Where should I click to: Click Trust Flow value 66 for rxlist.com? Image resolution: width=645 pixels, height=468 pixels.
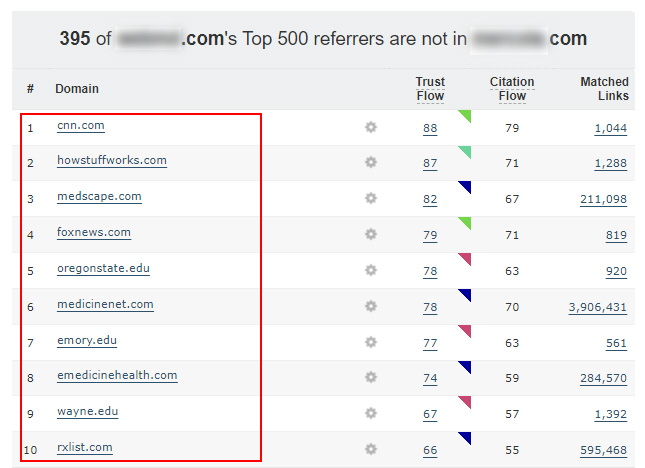(430, 450)
